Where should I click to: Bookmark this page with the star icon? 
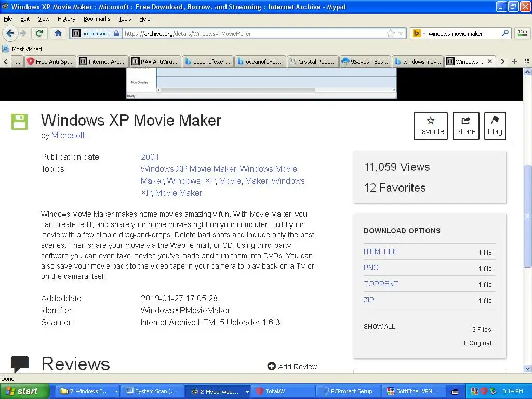(391, 33)
